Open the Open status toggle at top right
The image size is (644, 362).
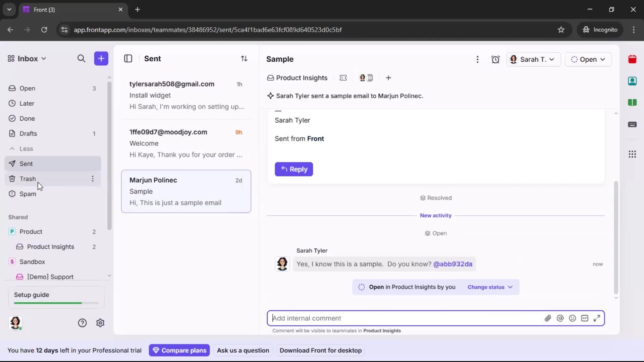588,59
